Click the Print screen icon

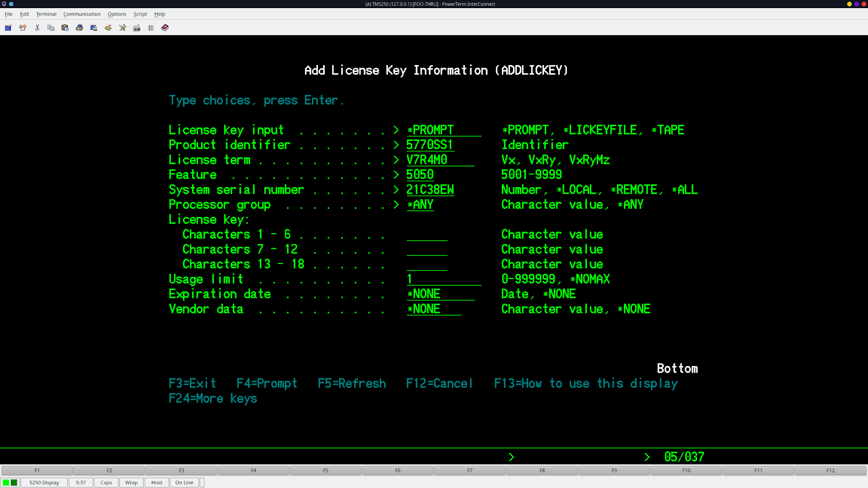coord(79,28)
